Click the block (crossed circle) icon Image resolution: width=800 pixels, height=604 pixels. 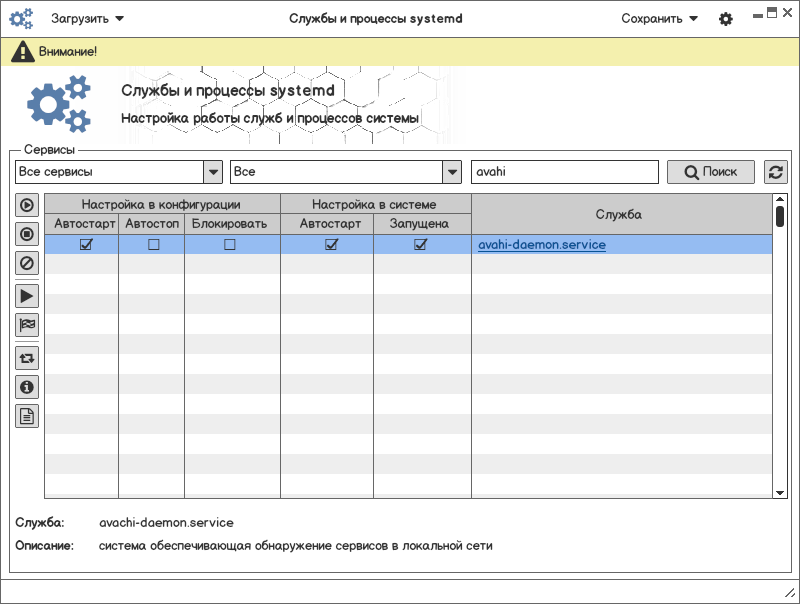click(x=27, y=264)
